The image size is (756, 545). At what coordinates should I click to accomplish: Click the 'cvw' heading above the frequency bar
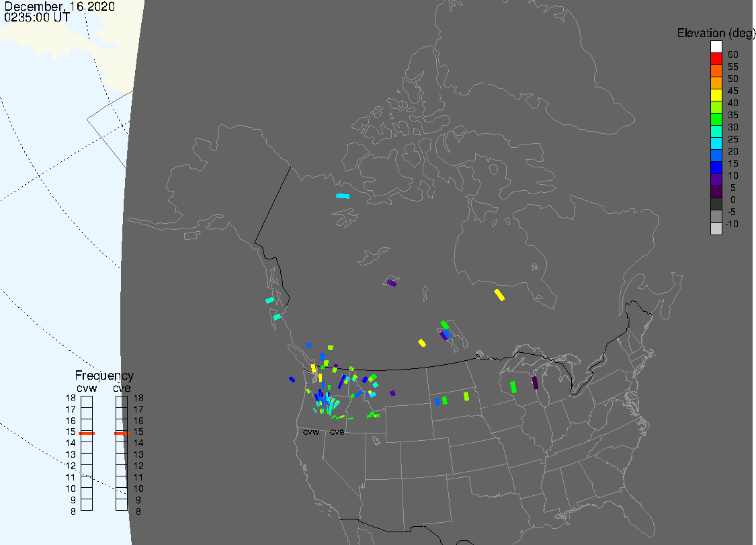click(87, 388)
